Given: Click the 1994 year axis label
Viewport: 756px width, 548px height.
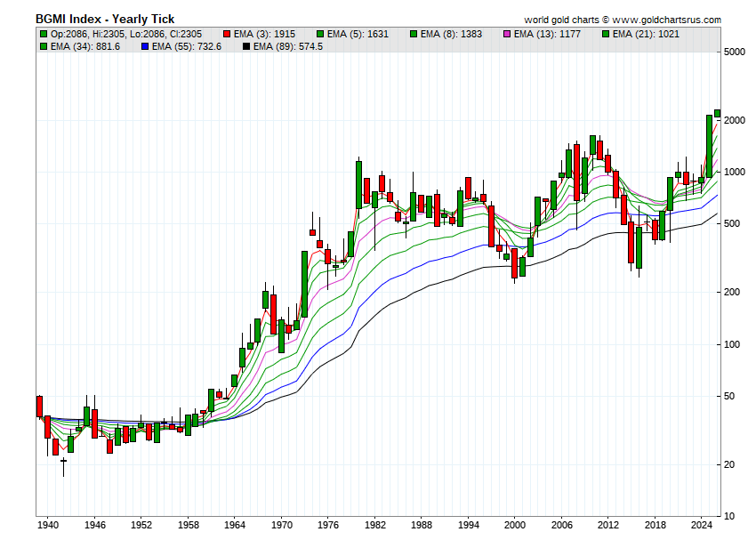Looking at the screenshot, I should tap(468, 525).
